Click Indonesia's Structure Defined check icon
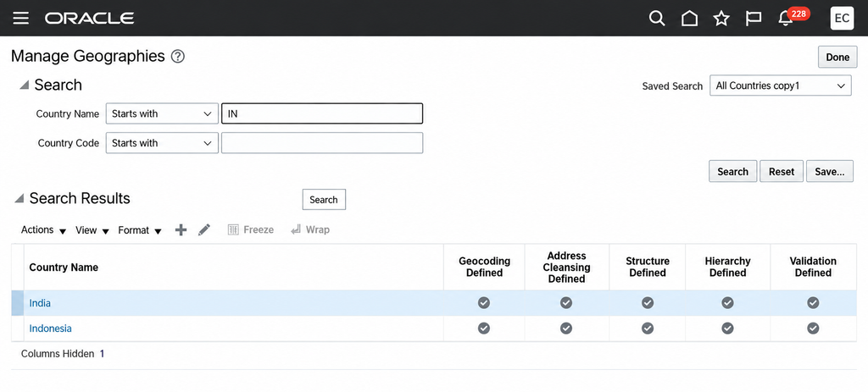 pos(648,329)
